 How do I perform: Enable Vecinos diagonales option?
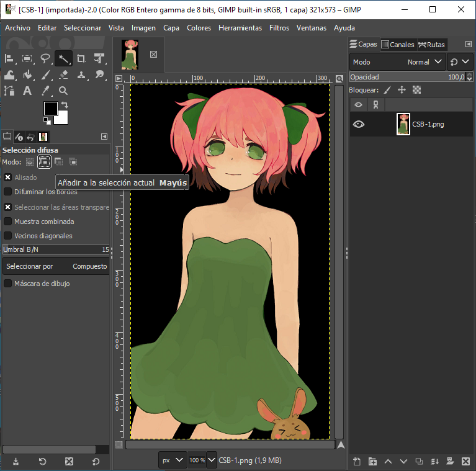click(x=8, y=236)
